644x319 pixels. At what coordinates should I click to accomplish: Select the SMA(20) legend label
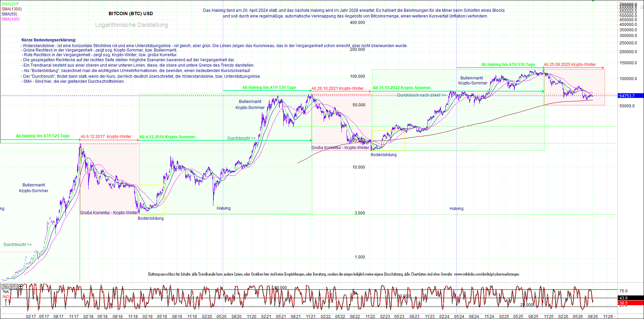(x=9, y=4)
